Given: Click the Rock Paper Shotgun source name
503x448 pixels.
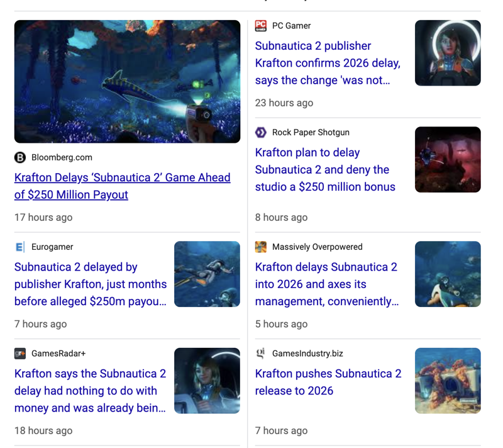Looking at the screenshot, I should coord(311,132).
